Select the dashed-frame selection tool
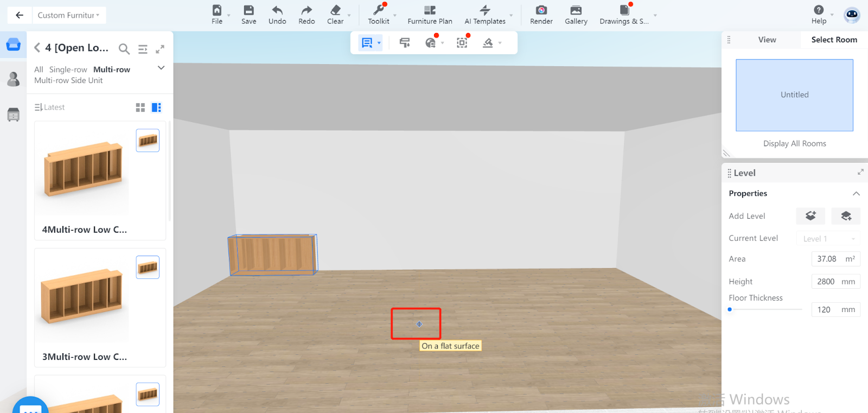This screenshot has width=868, height=413. click(x=462, y=43)
